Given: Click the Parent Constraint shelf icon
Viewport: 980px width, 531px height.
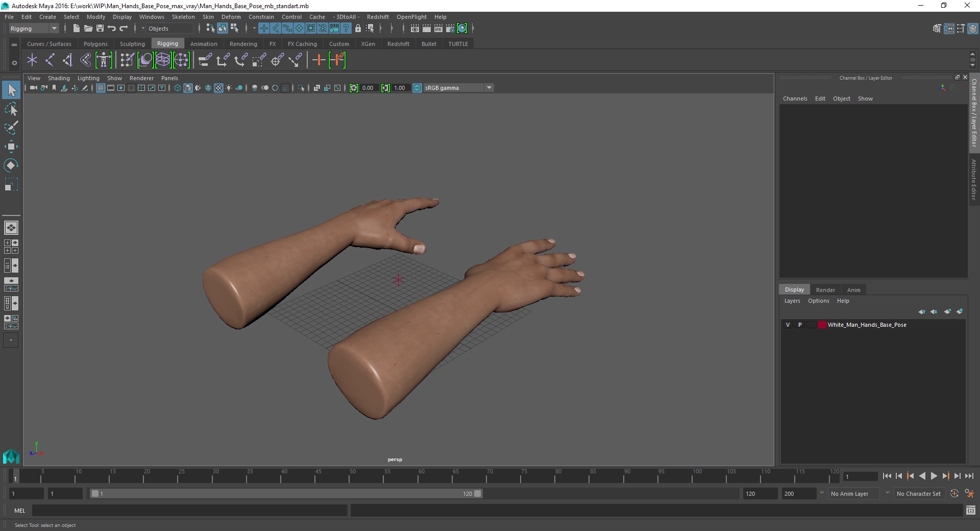Looking at the screenshot, I should click(x=205, y=60).
